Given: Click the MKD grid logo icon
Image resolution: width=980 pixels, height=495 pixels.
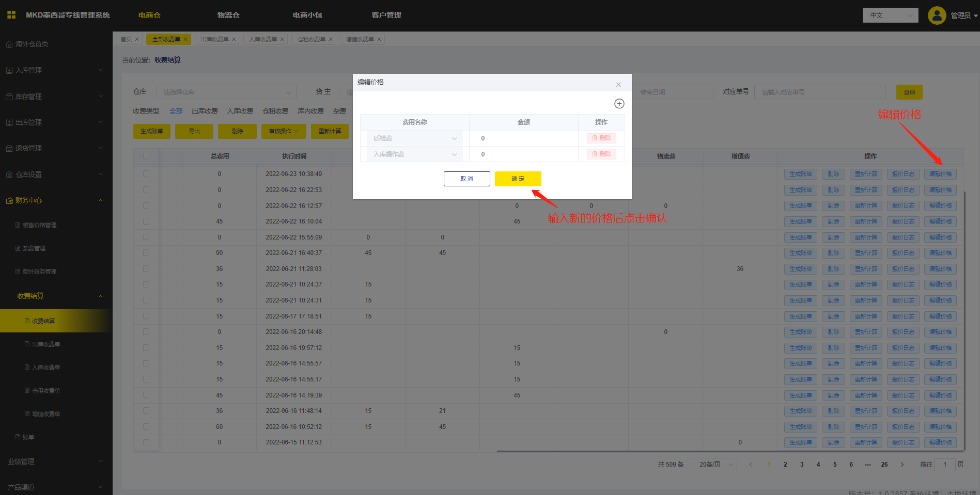Looking at the screenshot, I should [11, 15].
